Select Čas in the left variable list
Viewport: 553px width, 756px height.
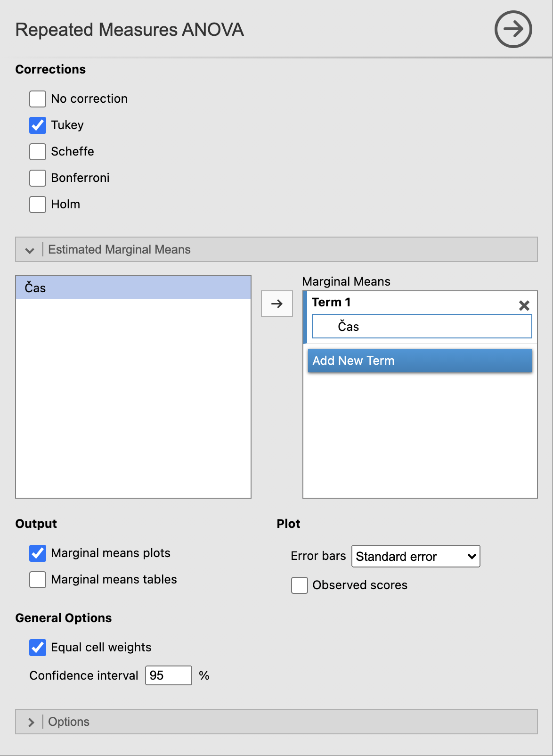[x=133, y=288]
